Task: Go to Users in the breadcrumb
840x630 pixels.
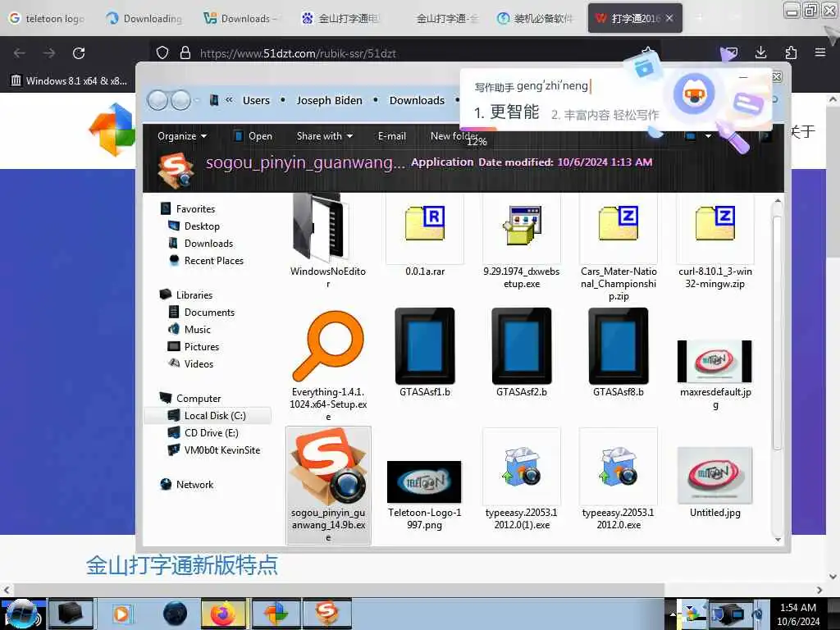Action: [256, 100]
